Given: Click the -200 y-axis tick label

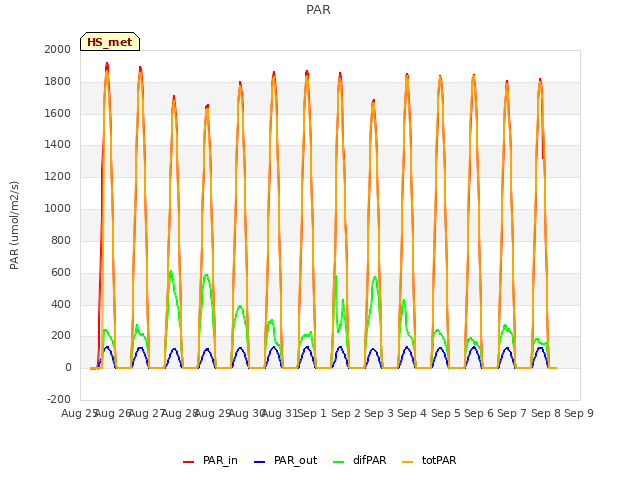Looking at the screenshot, I should (59, 399).
